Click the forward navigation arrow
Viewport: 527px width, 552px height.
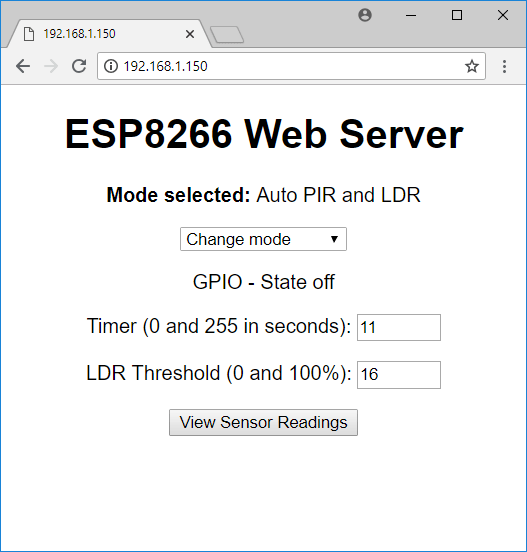[x=51, y=66]
